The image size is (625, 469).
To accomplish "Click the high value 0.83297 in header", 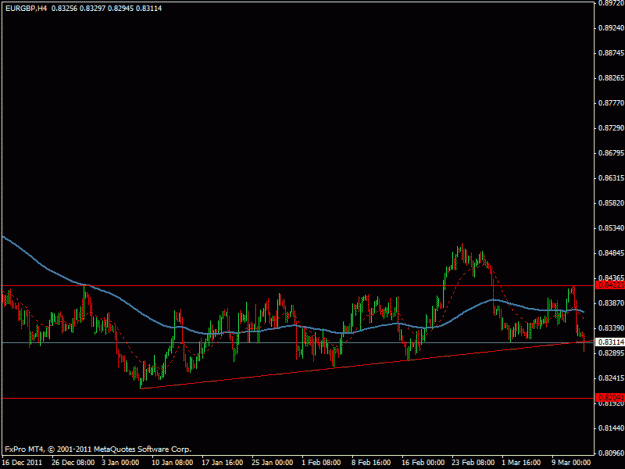I will 92,8.
